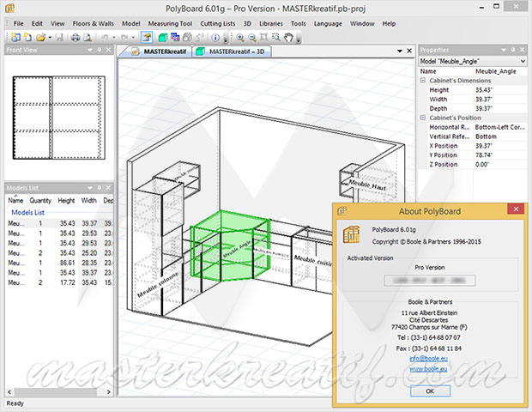
Task: Open the Model menu
Action: 131,24
